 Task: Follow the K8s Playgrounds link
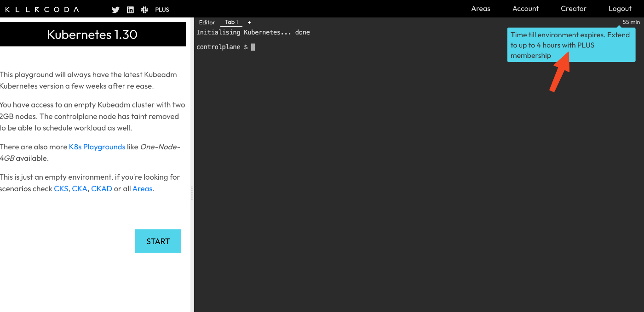click(x=97, y=147)
